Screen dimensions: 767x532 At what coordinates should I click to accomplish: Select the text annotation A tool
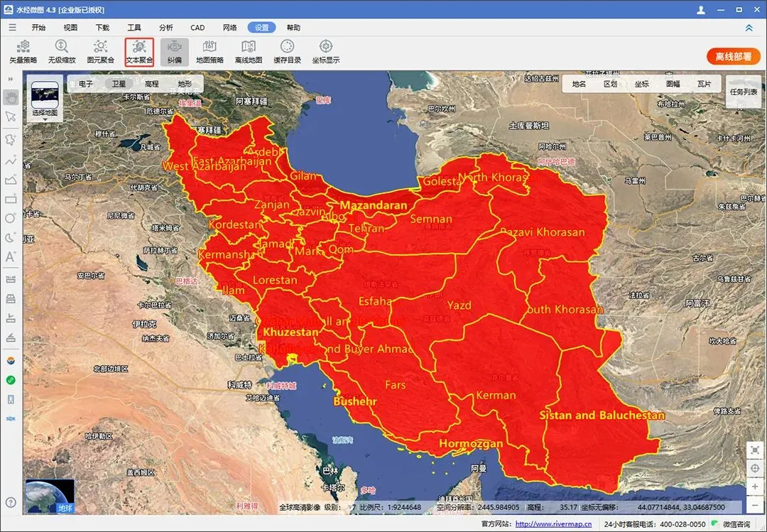coord(11,257)
